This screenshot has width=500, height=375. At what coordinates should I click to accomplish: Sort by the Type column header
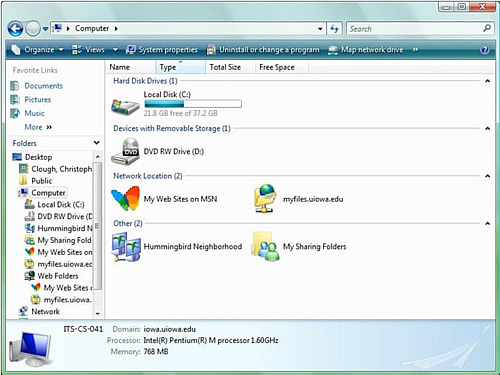pyautogui.click(x=180, y=67)
